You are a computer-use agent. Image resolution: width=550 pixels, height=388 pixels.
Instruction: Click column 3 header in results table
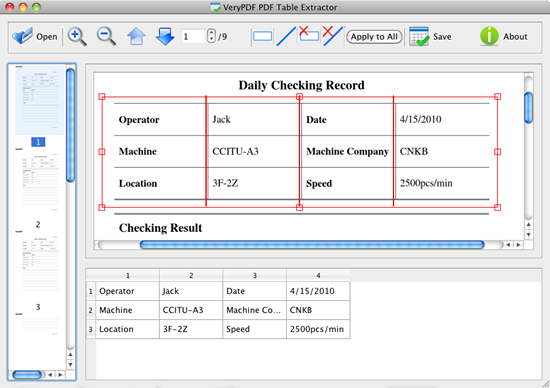pos(255,275)
